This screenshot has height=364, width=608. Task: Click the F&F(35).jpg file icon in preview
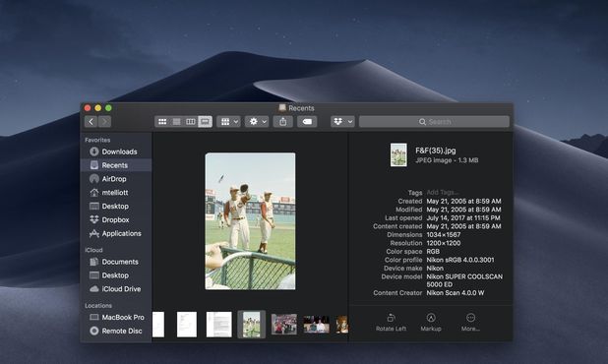pyautogui.click(x=398, y=154)
